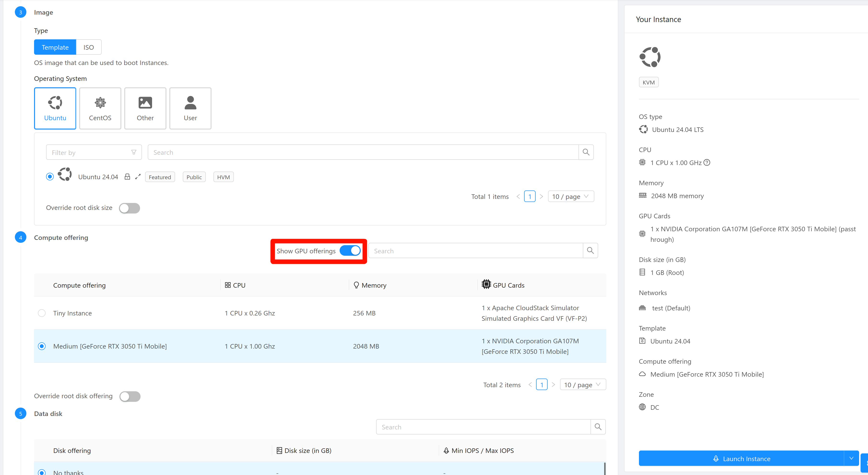Click '1 CPU x 0.26 Ghz' cell
The width and height of the screenshot is (868, 475).
(x=250, y=313)
